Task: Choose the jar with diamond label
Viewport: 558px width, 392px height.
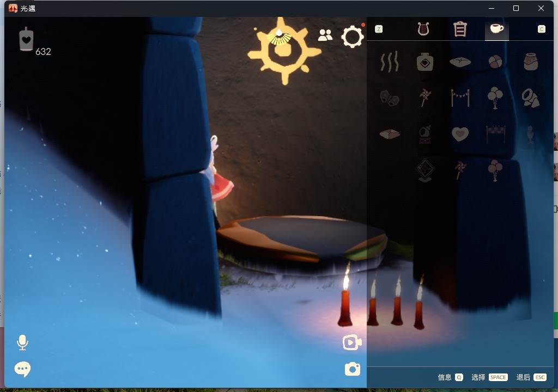Action: pyautogui.click(x=424, y=62)
